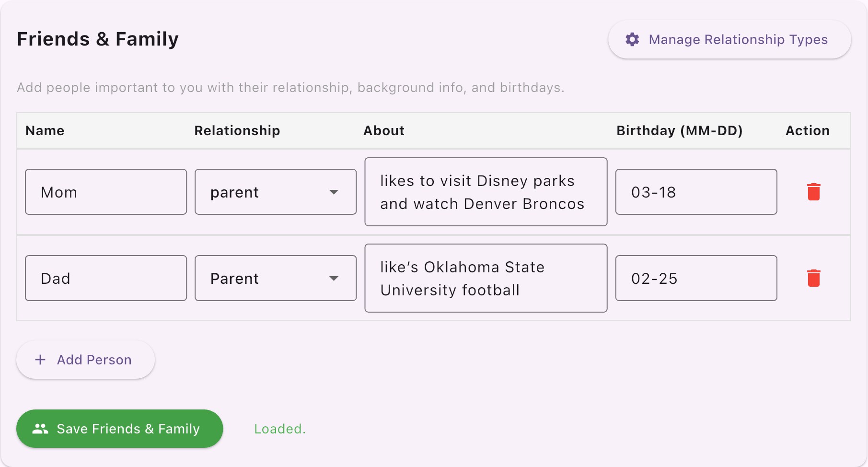Viewport: 868px width, 467px height.
Task: Edit the birthday field showing 03-18
Action: pyautogui.click(x=696, y=192)
